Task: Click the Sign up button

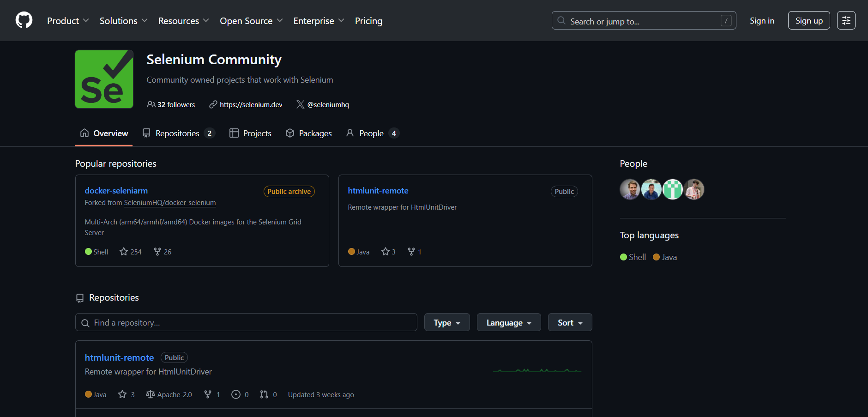Action: 808,20
